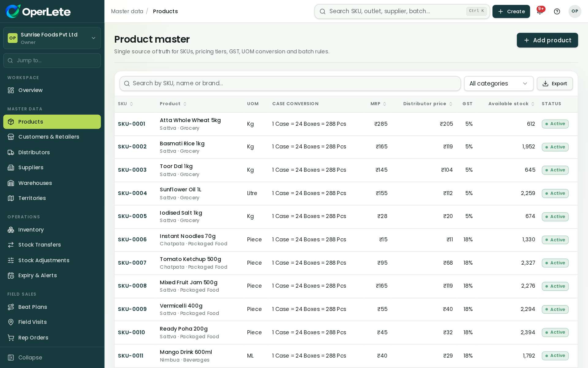Click the Stock Transfers arrows icon
Viewport: 588px width, 368px height.
click(x=11, y=245)
